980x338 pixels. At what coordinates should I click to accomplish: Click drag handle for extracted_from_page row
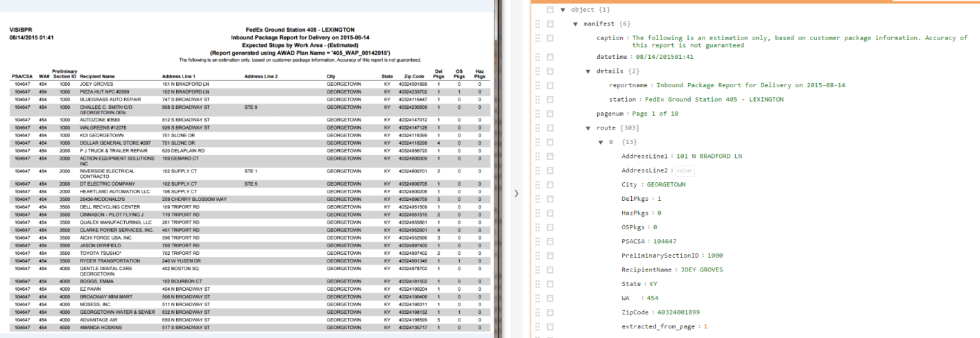click(538, 326)
